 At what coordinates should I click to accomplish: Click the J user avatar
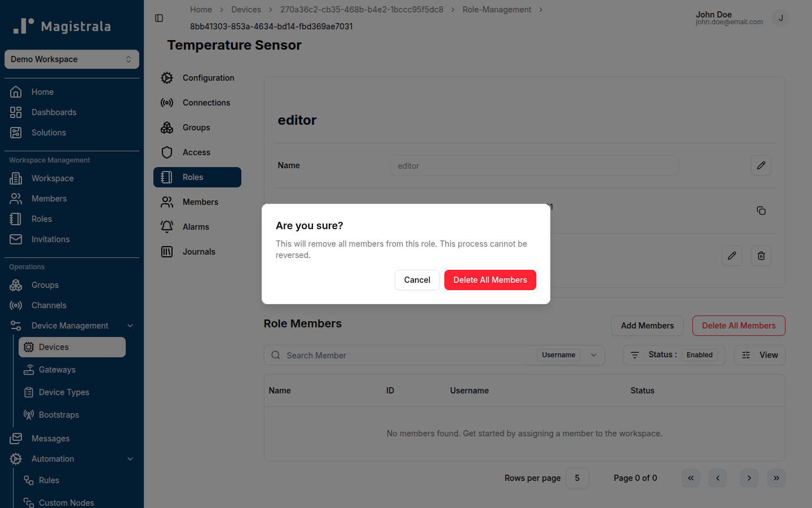(781, 18)
